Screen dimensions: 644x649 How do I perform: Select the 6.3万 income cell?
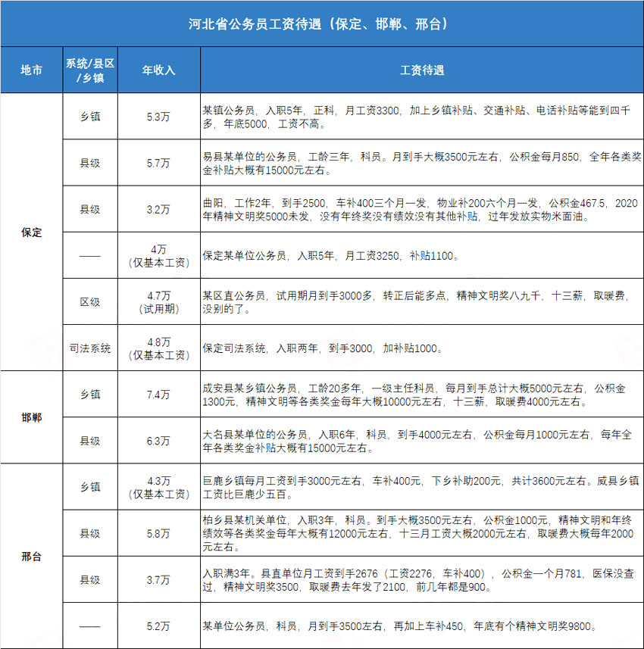click(x=159, y=440)
